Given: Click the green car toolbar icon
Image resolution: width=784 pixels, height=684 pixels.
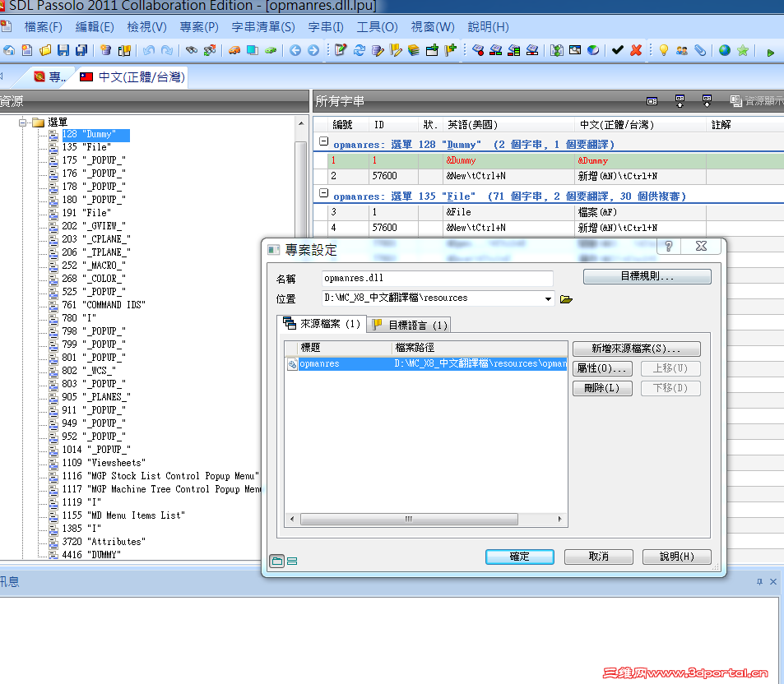Looking at the screenshot, I should 271,50.
